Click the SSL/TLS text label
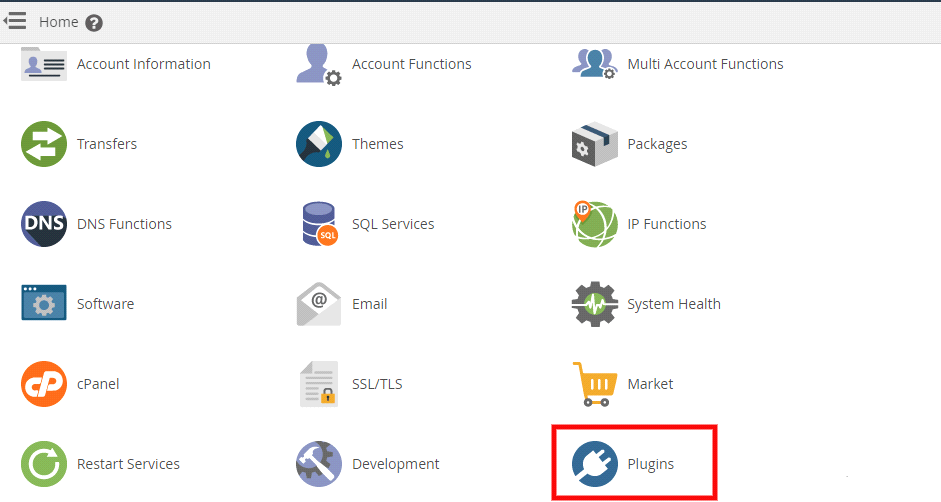This screenshot has width=941, height=502. pos(377,384)
